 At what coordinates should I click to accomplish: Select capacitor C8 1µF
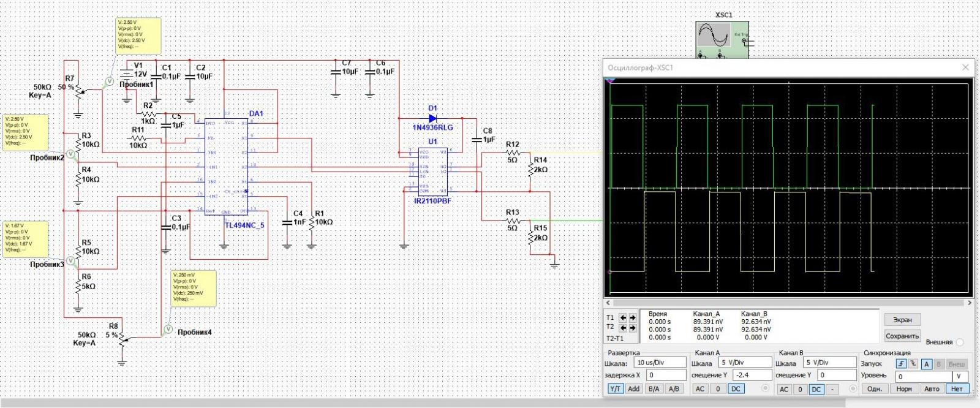[x=477, y=140]
